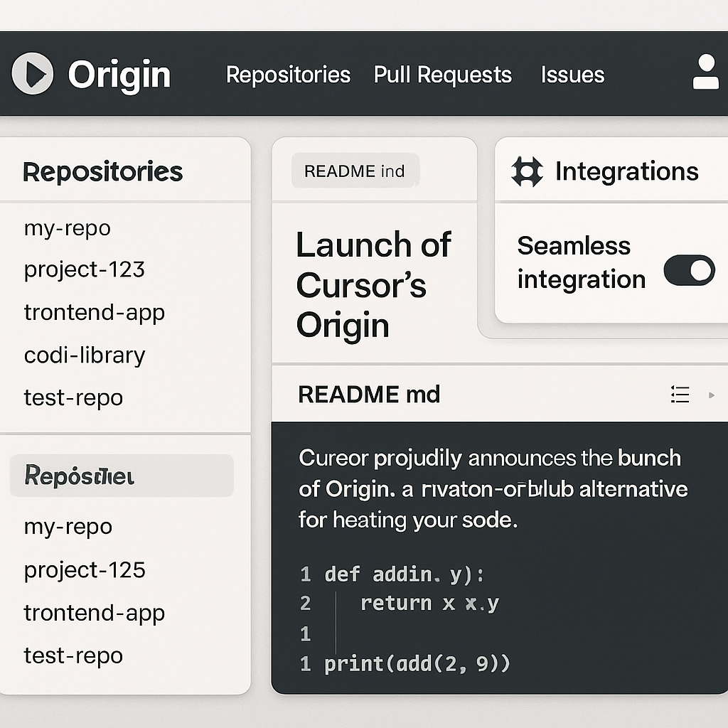Expand the small arrow beside README md

tap(711, 395)
